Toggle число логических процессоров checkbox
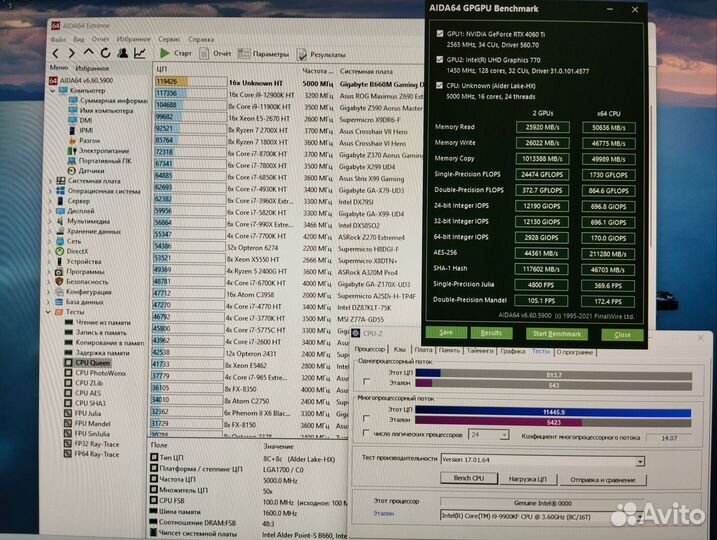The image size is (717, 540). [365, 433]
